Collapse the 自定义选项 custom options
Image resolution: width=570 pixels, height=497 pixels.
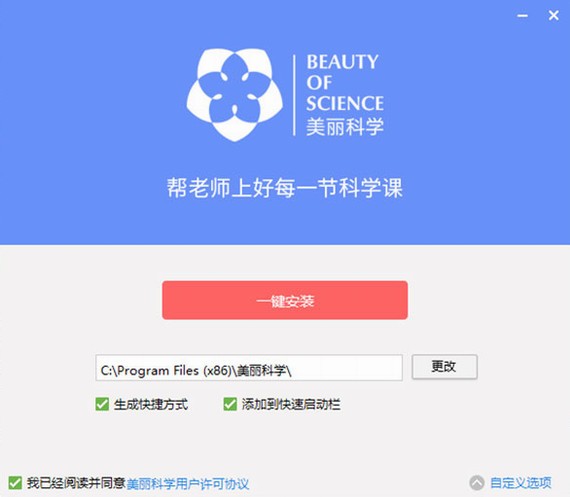click(521, 483)
